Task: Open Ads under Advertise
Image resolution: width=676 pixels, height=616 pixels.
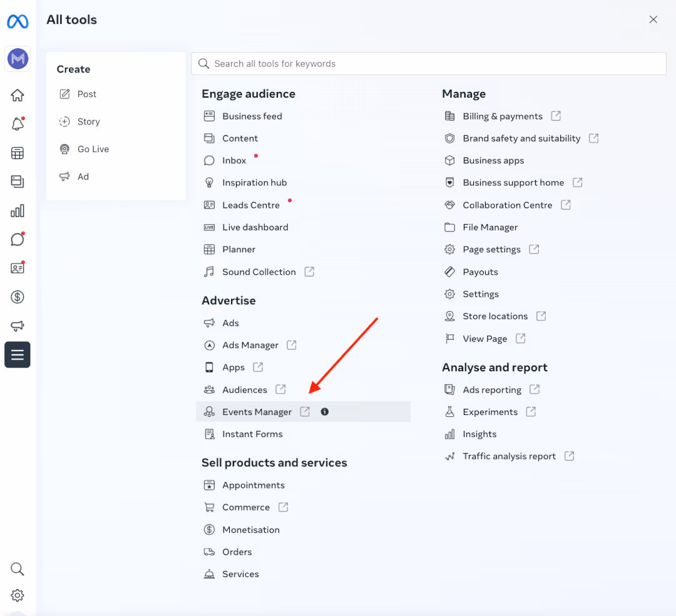Action: point(221,323)
